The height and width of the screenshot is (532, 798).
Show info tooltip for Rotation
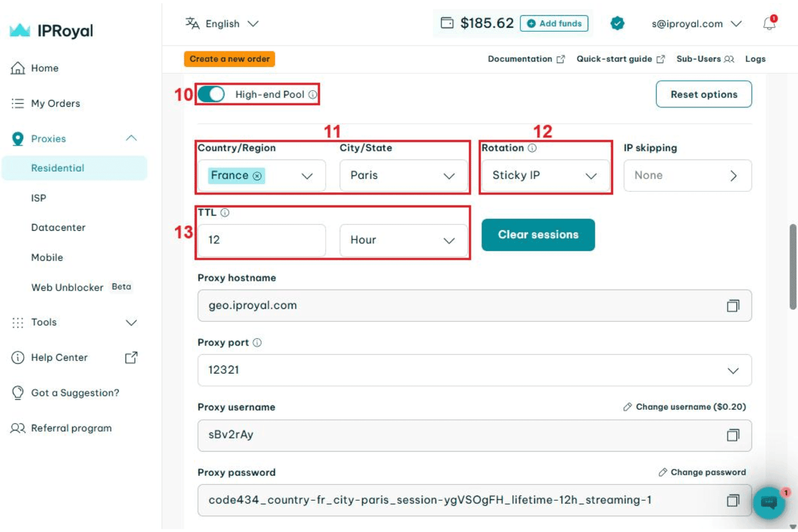click(x=532, y=148)
